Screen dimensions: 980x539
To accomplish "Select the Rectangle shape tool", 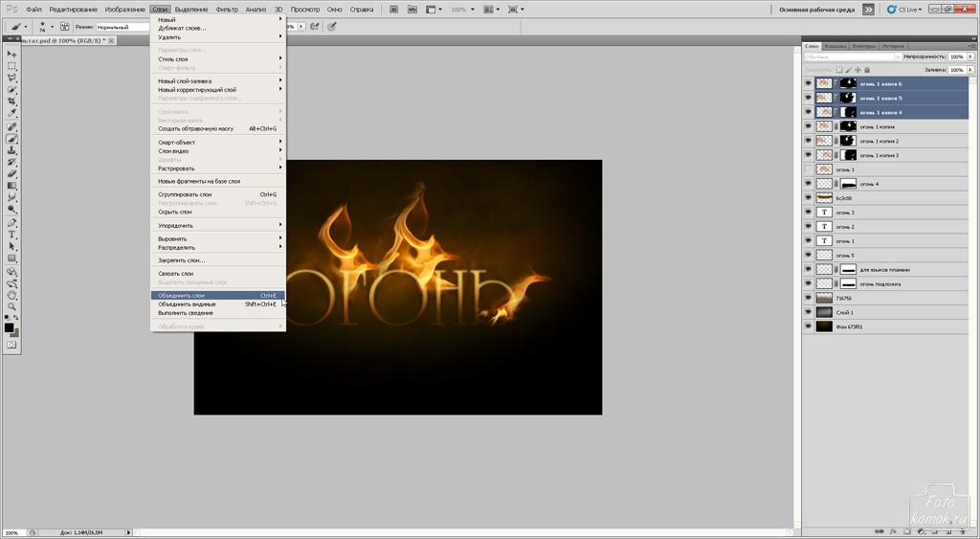I will (x=11, y=258).
